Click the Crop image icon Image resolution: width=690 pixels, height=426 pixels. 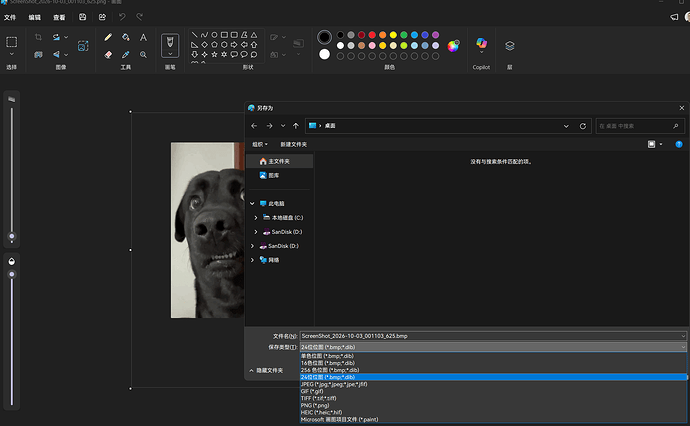click(38, 37)
